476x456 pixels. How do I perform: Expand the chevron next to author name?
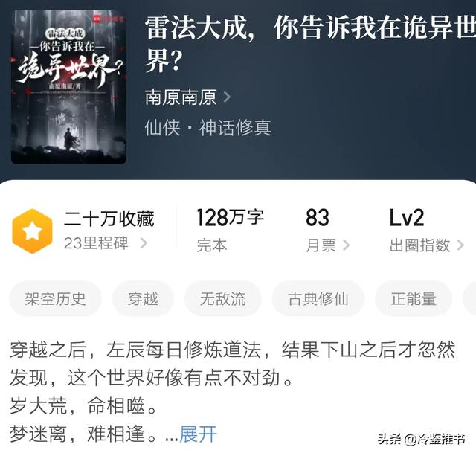(x=226, y=97)
